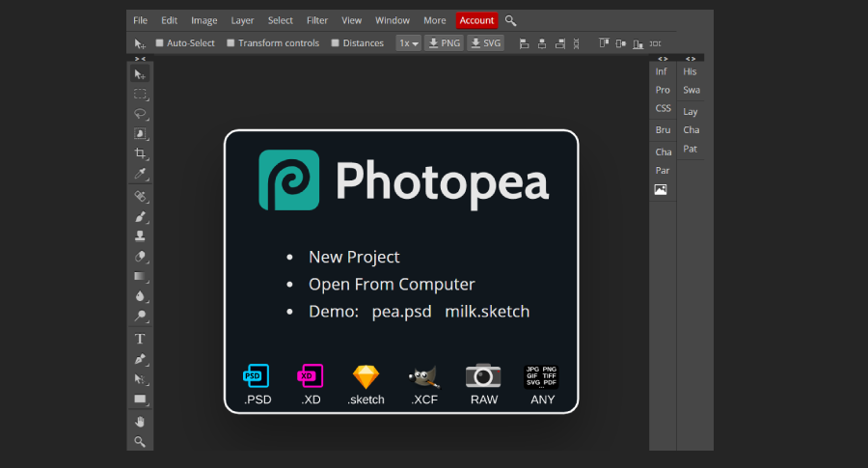Select the Zoom tool in the left toolbar
Image resolution: width=868 pixels, height=468 pixels.
[x=140, y=442]
